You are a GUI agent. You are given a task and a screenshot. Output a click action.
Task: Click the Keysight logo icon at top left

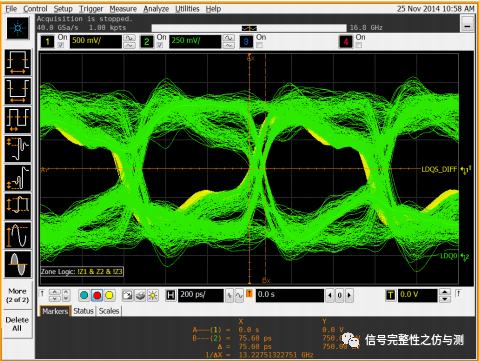pos(18,28)
